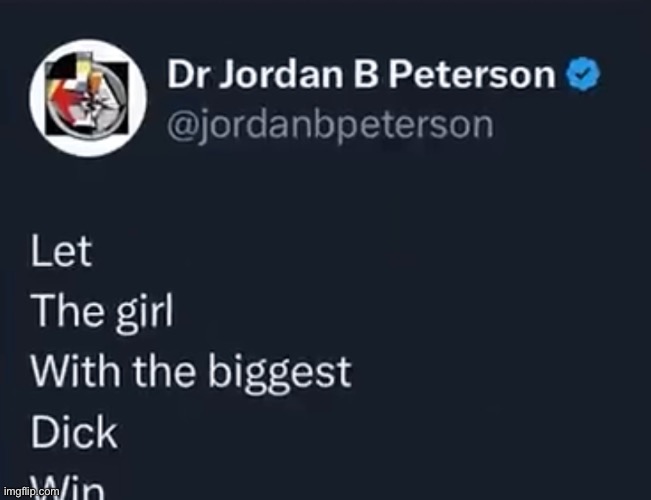The image size is (651, 500).
Task: Click the imgflip.com watermark
Action: point(32,491)
